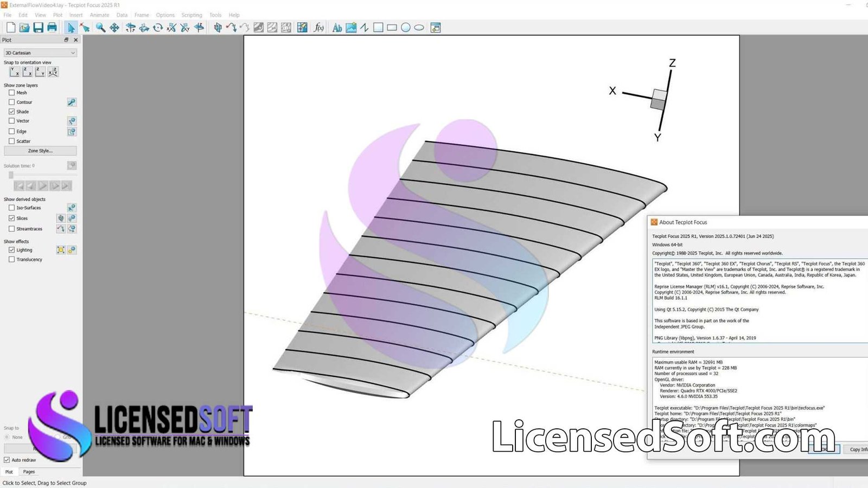Select the Polyline drawing tool
The height and width of the screenshot is (488, 868).
click(365, 27)
